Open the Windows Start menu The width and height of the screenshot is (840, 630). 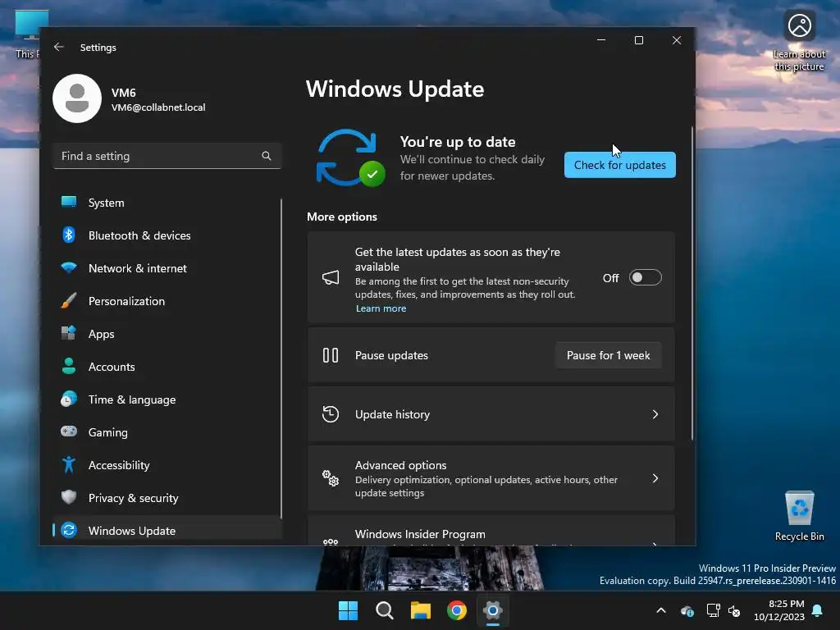(x=348, y=610)
